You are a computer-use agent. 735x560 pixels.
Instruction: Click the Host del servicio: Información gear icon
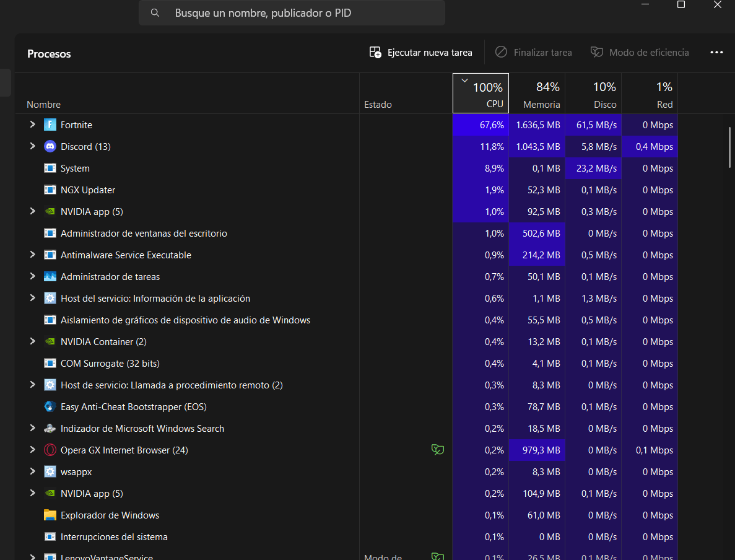[50, 298]
